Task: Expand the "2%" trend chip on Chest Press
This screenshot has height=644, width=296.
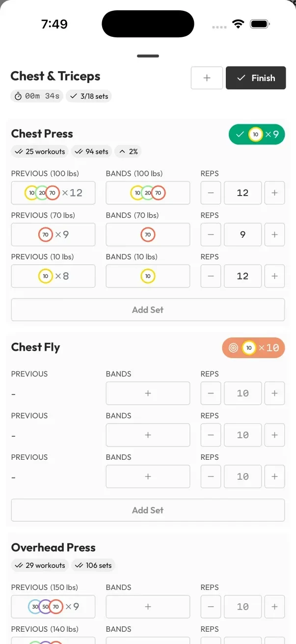Action: pyautogui.click(x=128, y=151)
